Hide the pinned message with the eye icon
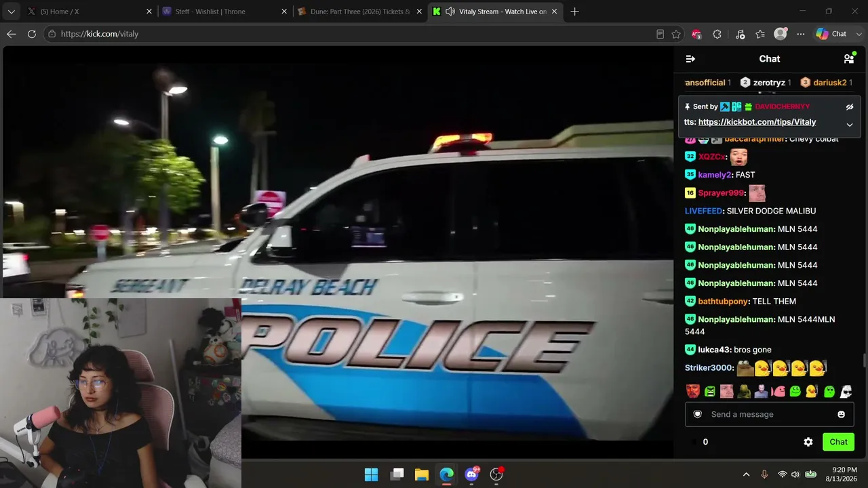The width and height of the screenshot is (868, 488). (x=849, y=106)
